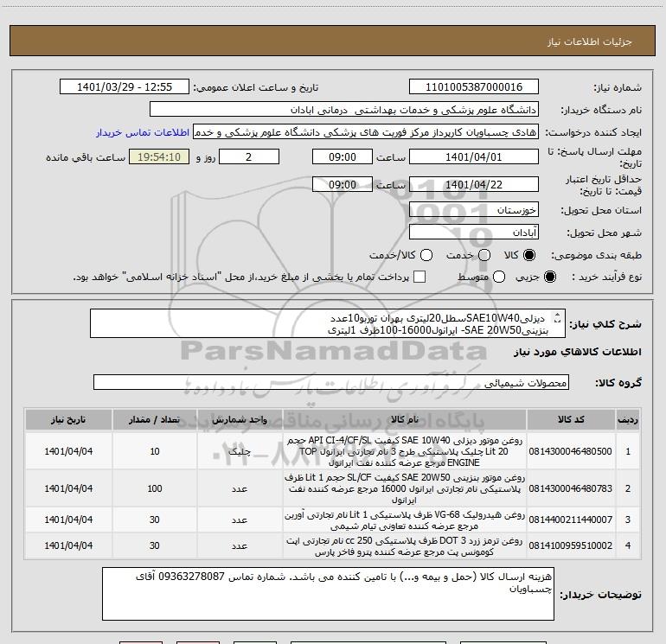The height and width of the screenshot is (644, 666).
Task: Click the public announcement date field
Action: 125,87
